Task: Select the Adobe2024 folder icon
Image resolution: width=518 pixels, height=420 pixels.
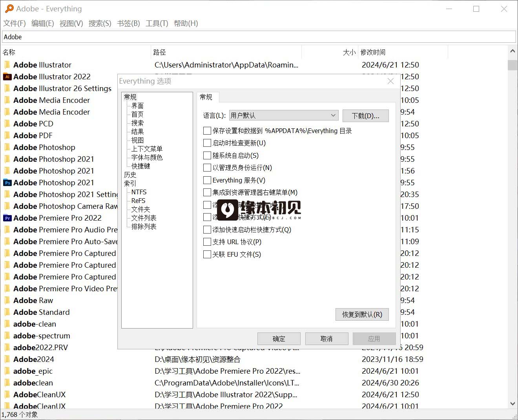Action: pos(7,359)
